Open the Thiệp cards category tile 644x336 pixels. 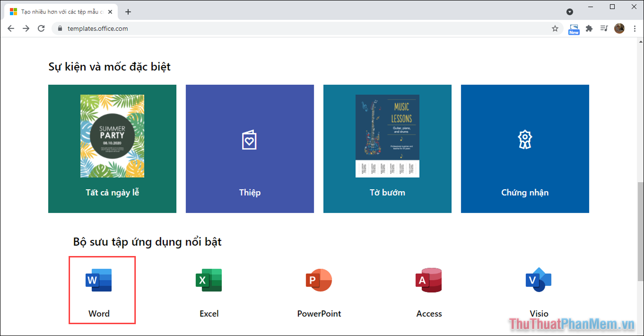coord(250,149)
